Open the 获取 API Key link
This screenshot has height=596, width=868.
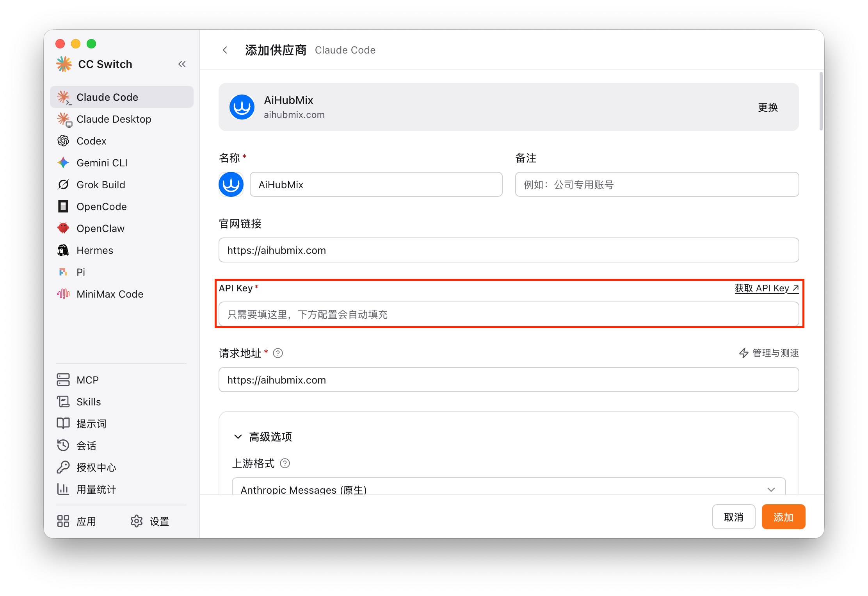[767, 288]
